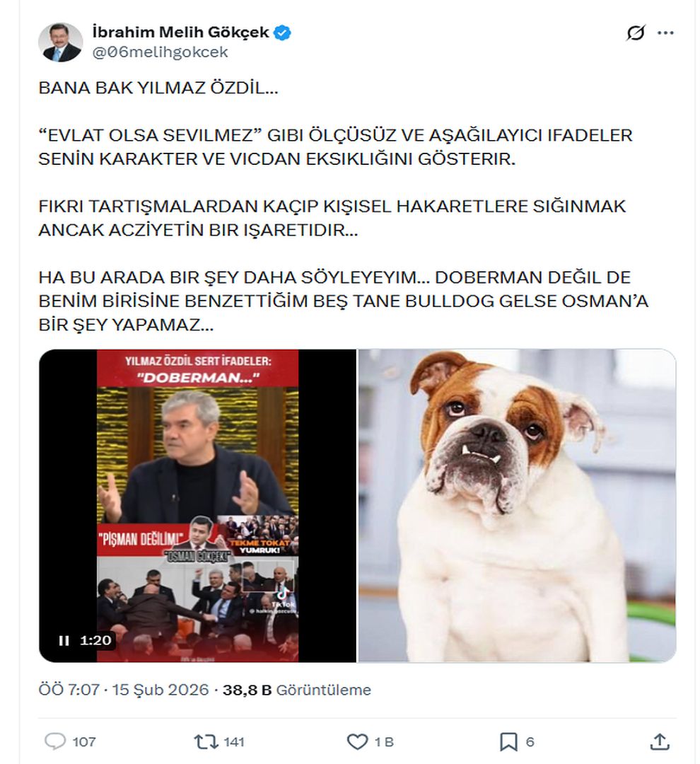Bookmark the tweet with the bookmark icon

508,741
